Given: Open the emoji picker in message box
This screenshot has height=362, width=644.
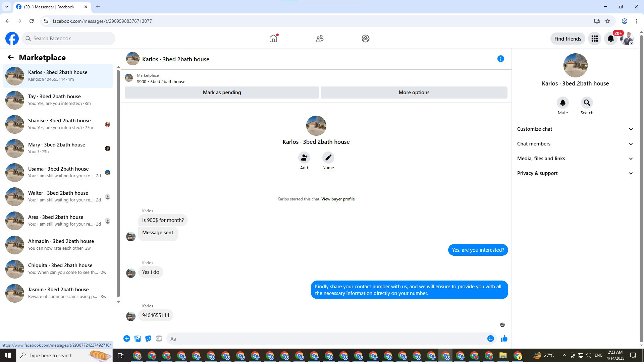Looking at the screenshot, I should coord(490,339).
